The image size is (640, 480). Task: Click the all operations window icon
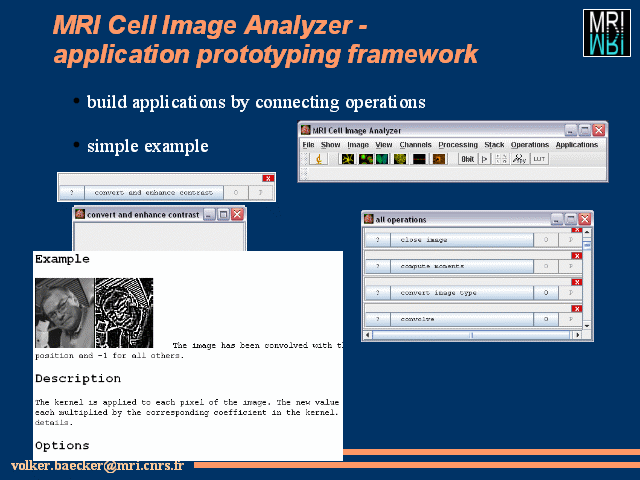pyautogui.click(x=369, y=219)
